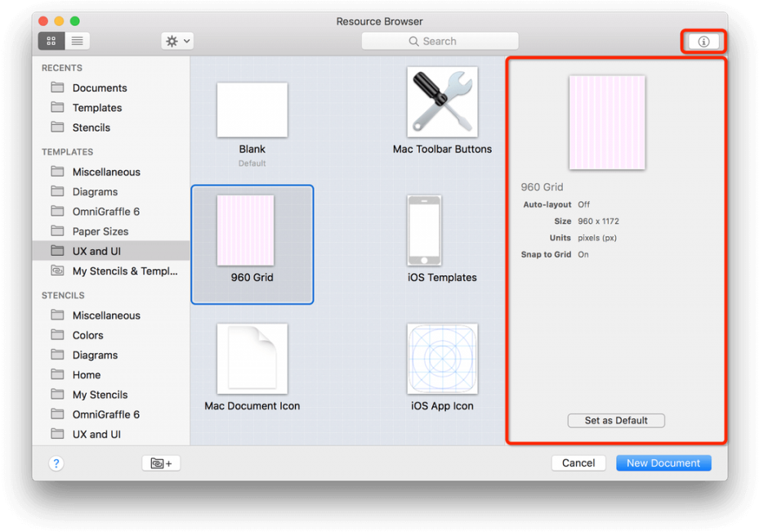
Task: Click the Colors folder icon
Action: coord(58,334)
